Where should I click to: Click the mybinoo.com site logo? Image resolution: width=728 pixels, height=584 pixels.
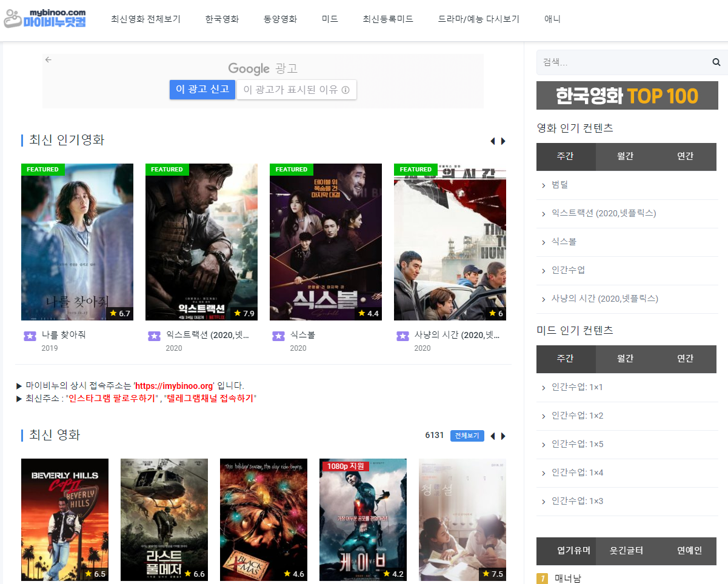tap(45, 19)
